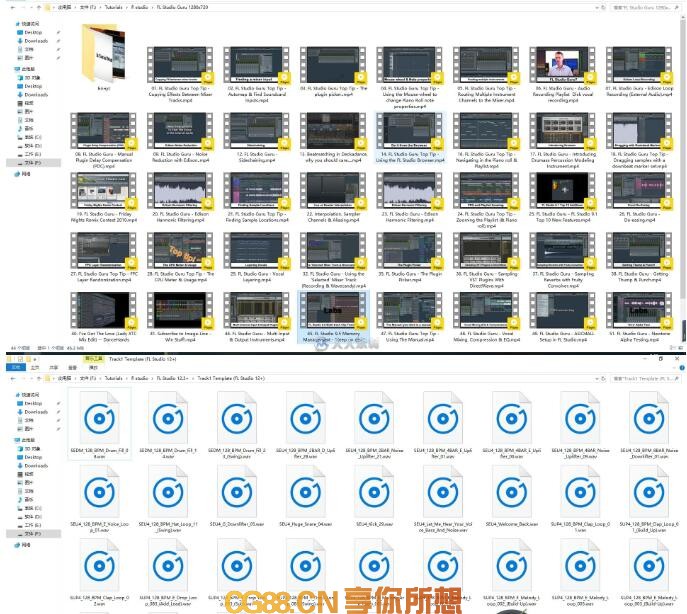The image size is (687, 614).
Task: Refresh the FL Studio Guru folder view
Action: point(603,7)
